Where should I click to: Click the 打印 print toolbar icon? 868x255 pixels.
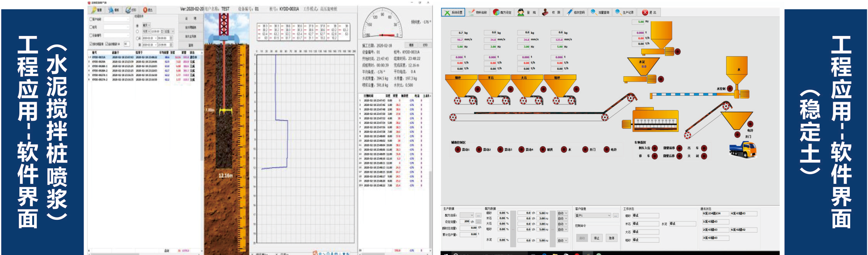click(x=130, y=10)
